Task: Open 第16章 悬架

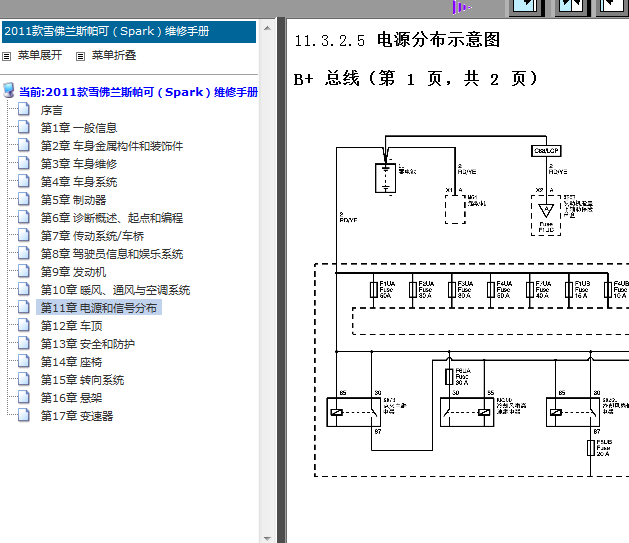Action: 71,398
